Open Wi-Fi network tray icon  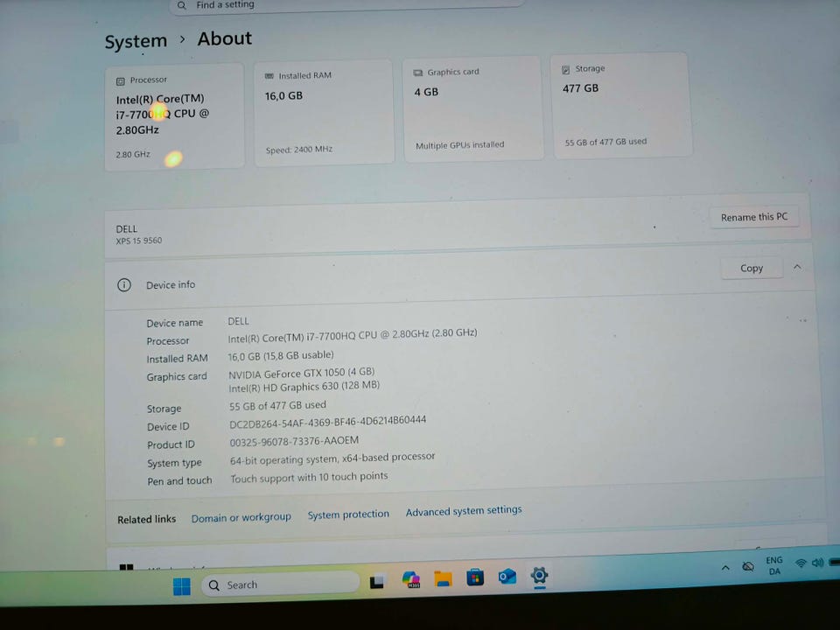801,563
